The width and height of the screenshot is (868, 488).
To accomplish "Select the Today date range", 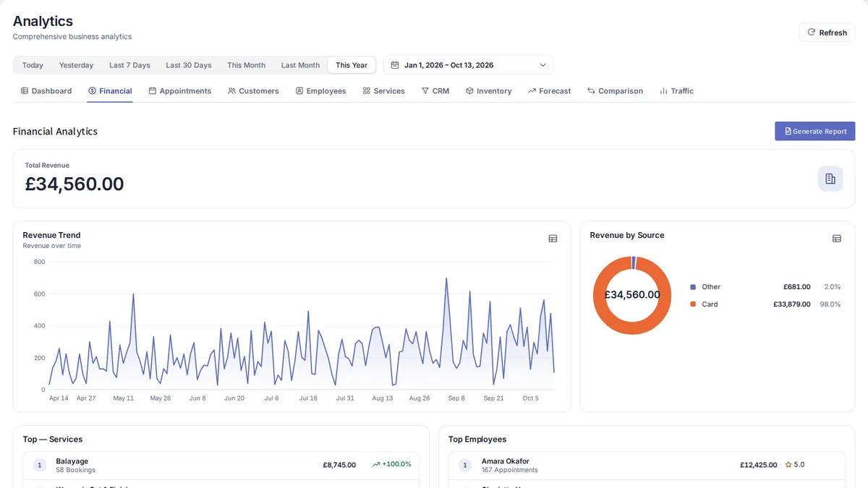I will click(x=33, y=65).
